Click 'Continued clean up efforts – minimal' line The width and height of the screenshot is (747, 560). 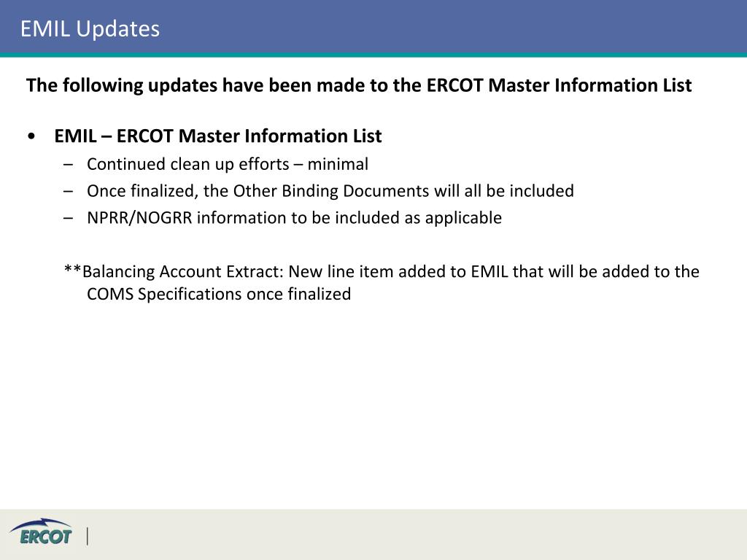[228, 164]
